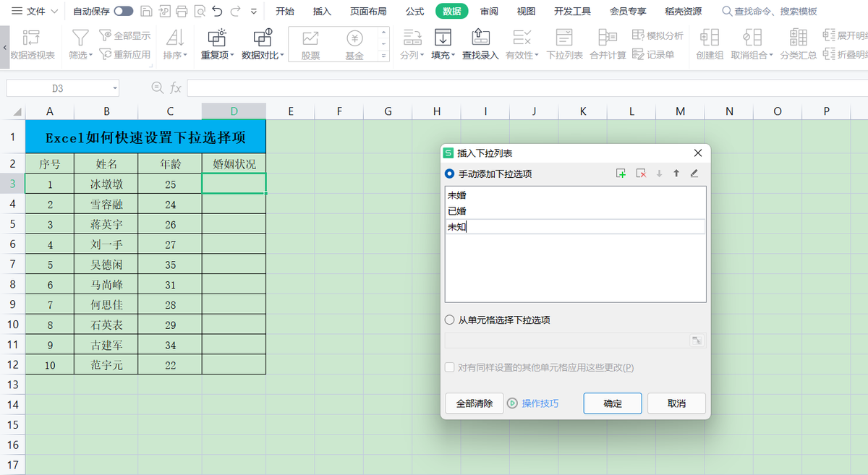
Task: Click the edit pencil icon in dialog
Action: pyautogui.click(x=694, y=174)
